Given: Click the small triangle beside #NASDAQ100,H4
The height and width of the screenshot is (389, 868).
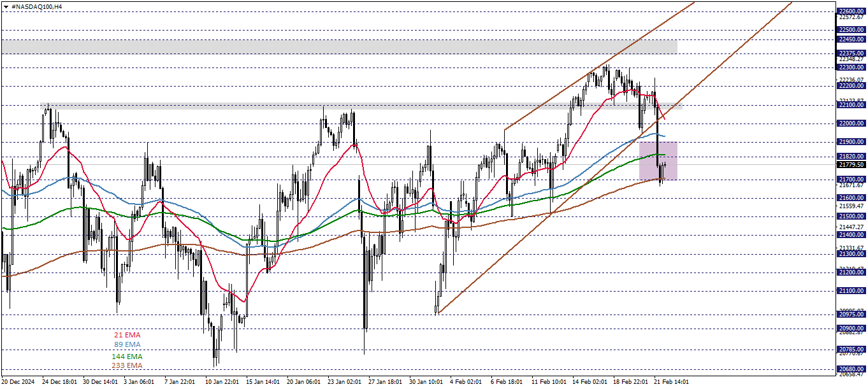Looking at the screenshot, I should (x=6, y=6).
